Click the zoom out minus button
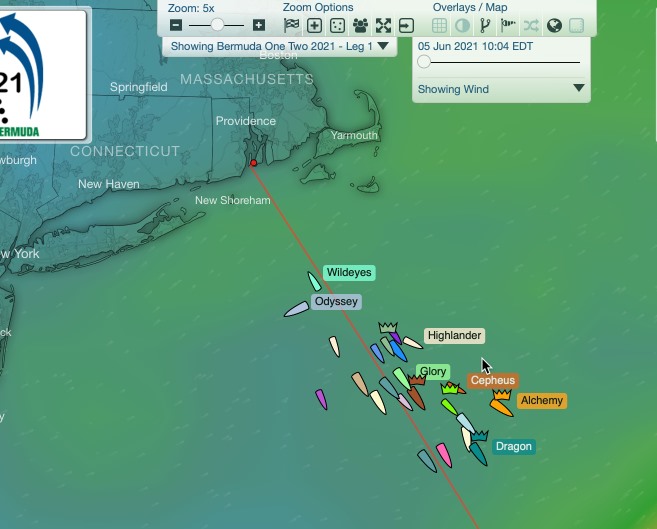Image resolution: width=657 pixels, height=529 pixels. click(x=176, y=25)
